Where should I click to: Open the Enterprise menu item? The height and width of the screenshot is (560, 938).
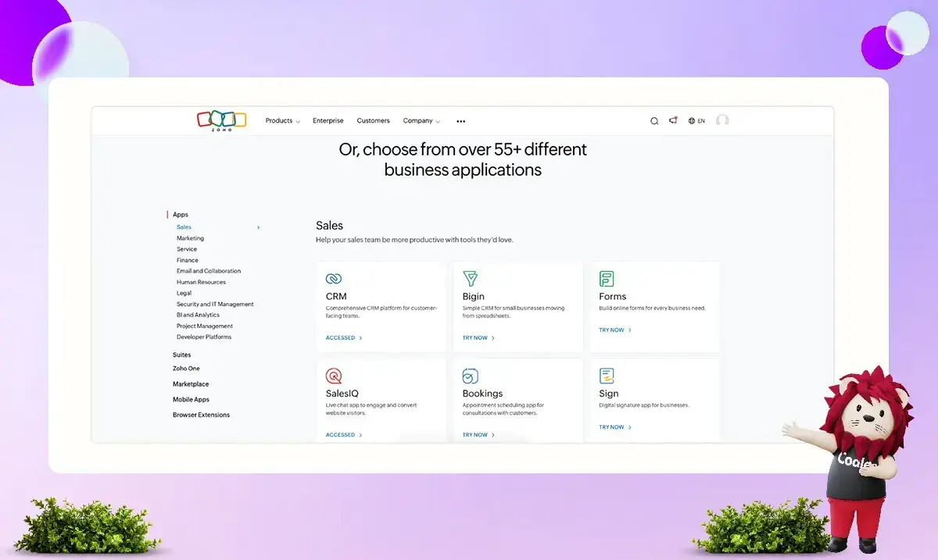[328, 121]
